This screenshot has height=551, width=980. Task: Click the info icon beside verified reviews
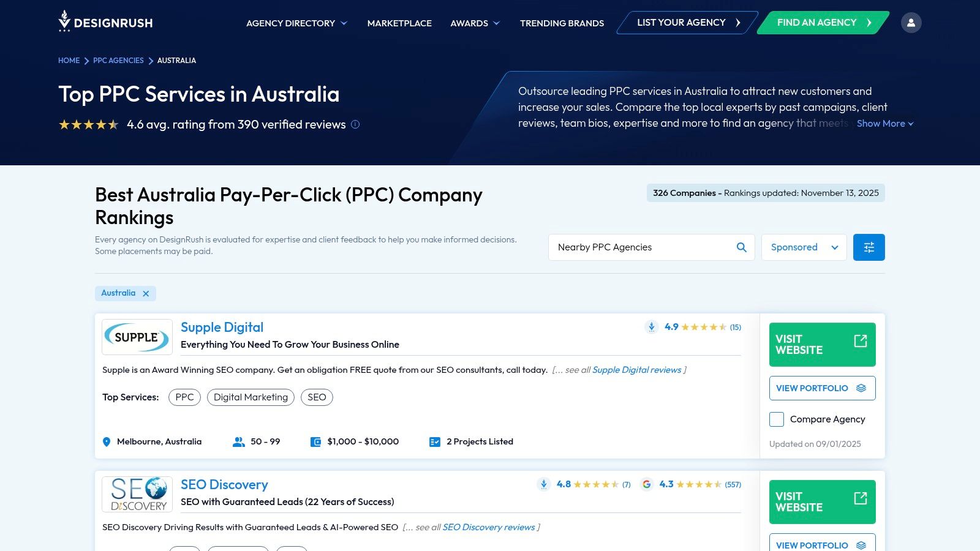coord(355,124)
